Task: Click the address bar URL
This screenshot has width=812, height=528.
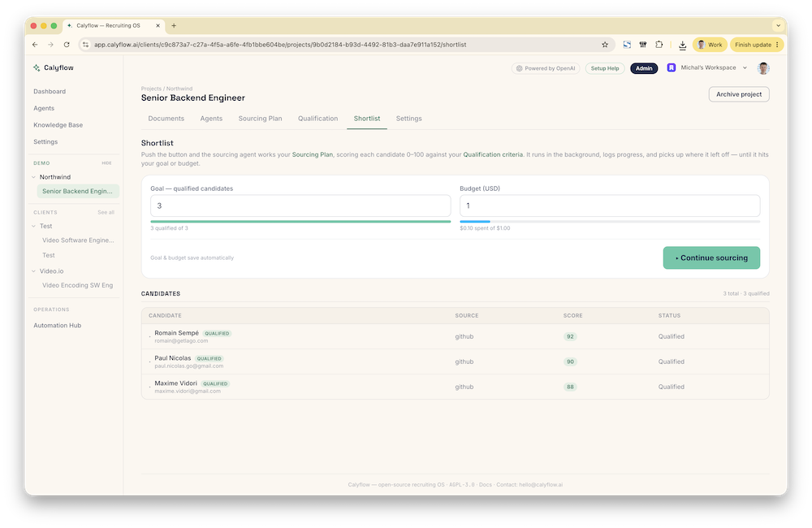Action: coord(280,45)
